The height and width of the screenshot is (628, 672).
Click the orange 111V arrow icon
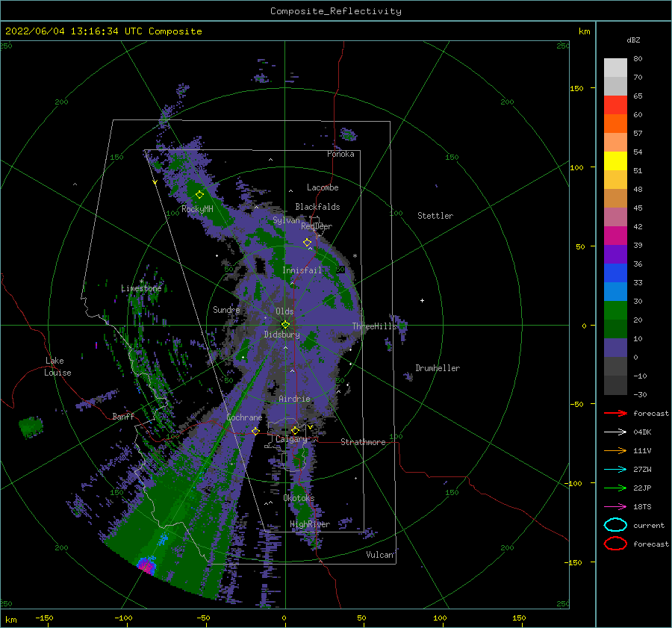(615, 450)
